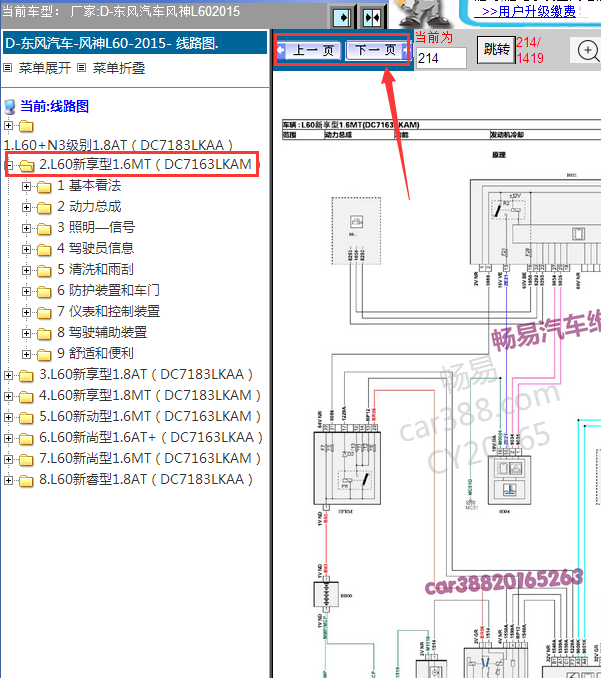Click the 跳转 jump button
This screenshot has width=601, height=678.
tap(496, 50)
